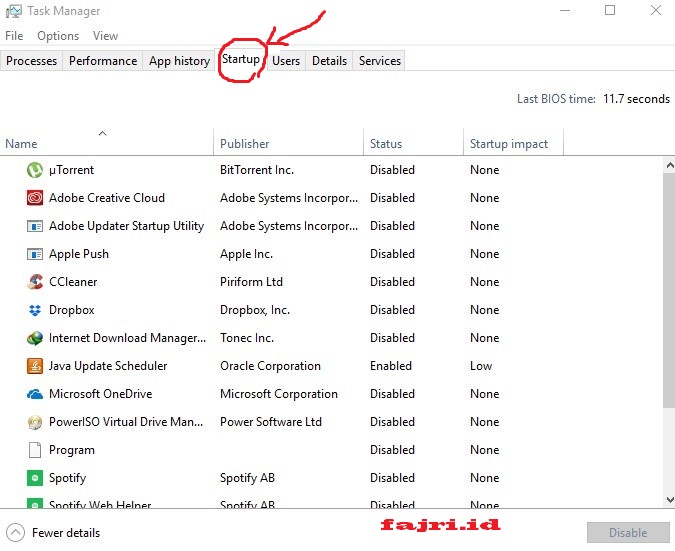Select the Adobe Updater Startup Utility entry
The height and width of the screenshot is (551, 675).
tap(127, 226)
